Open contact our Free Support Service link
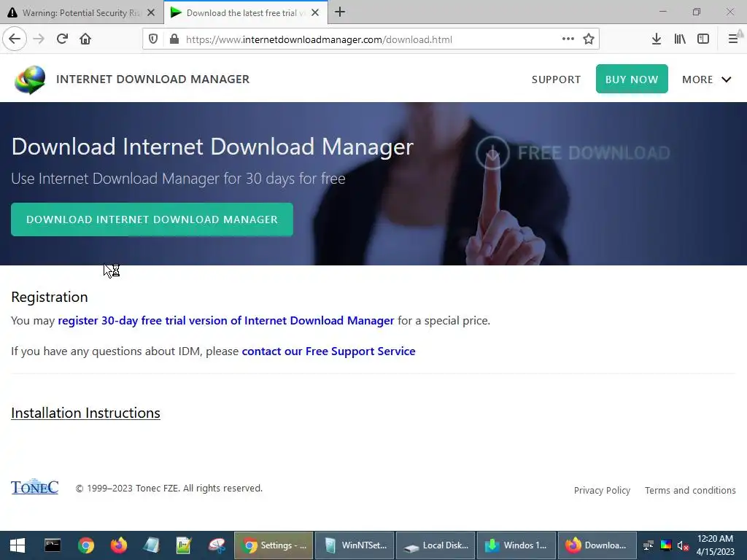Image resolution: width=747 pixels, height=560 pixels. (329, 351)
